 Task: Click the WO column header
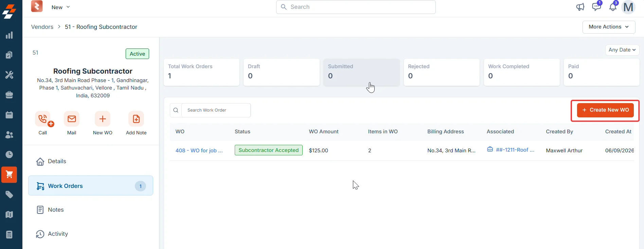tap(180, 132)
